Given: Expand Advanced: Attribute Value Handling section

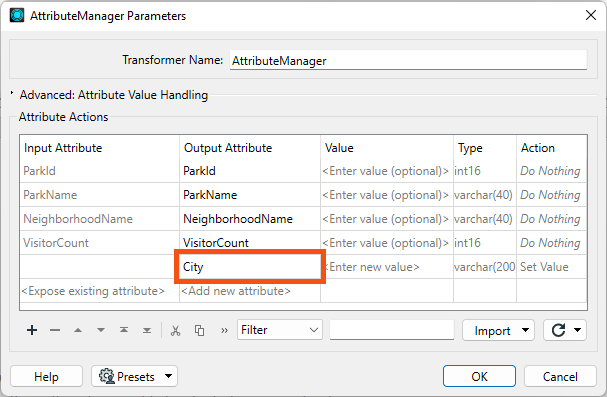Looking at the screenshot, I should (12, 93).
